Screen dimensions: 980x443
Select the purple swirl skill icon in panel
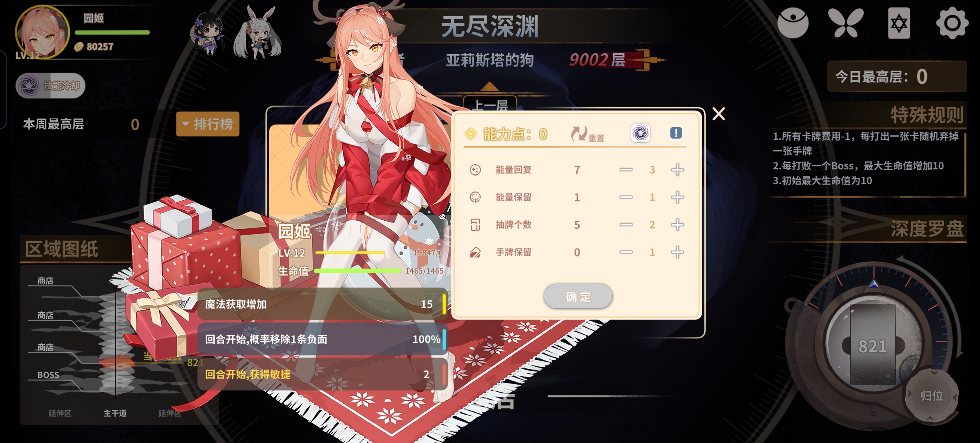tap(640, 133)
